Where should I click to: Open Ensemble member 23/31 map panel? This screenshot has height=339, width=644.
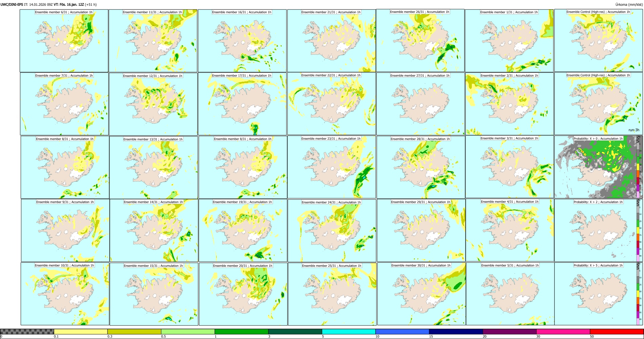(331, 167)
